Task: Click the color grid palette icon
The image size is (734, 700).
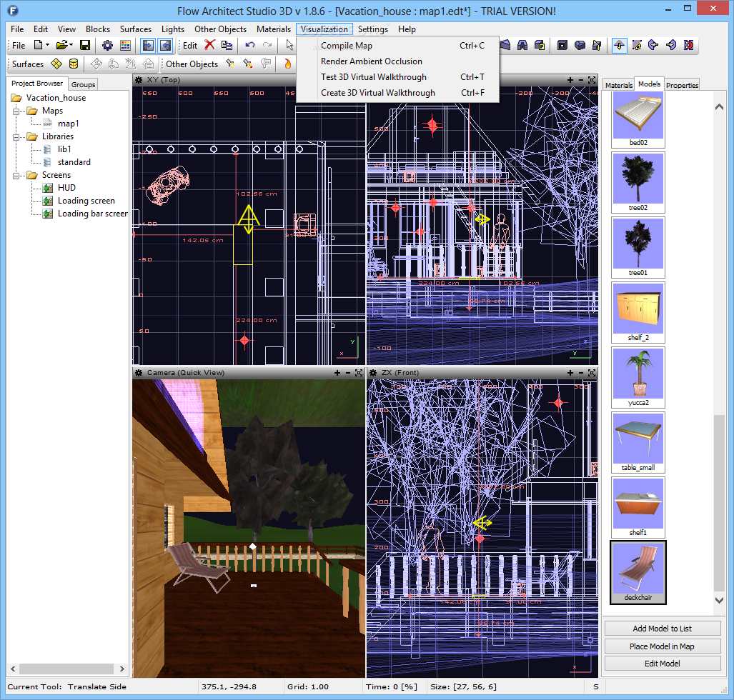Action: (125, 45)
